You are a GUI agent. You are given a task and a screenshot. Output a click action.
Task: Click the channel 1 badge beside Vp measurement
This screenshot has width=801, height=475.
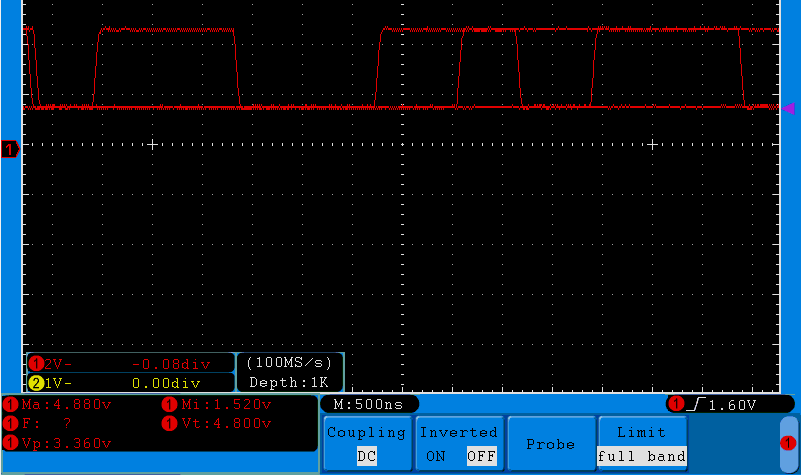tap(10, 443)
